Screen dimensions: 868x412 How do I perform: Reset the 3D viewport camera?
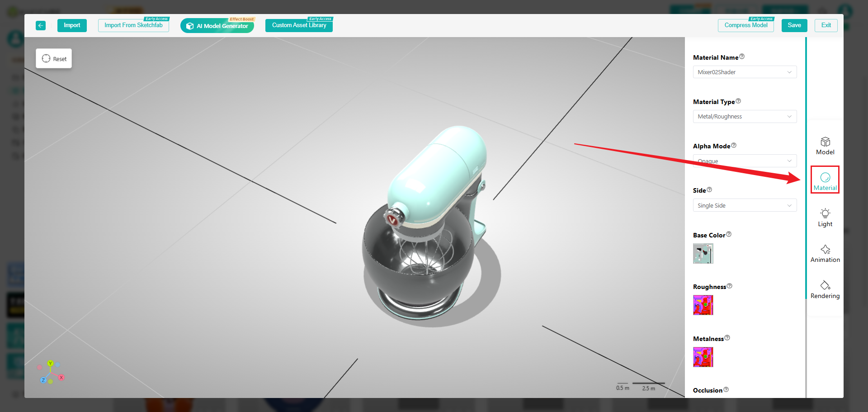pyautogui.click(x=54, y=59)
